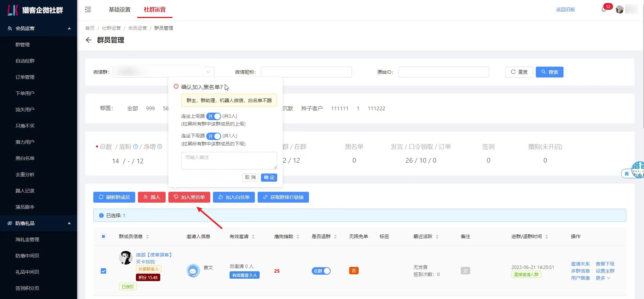Toggle the 在群 switch for the member

tap(321, 271)
